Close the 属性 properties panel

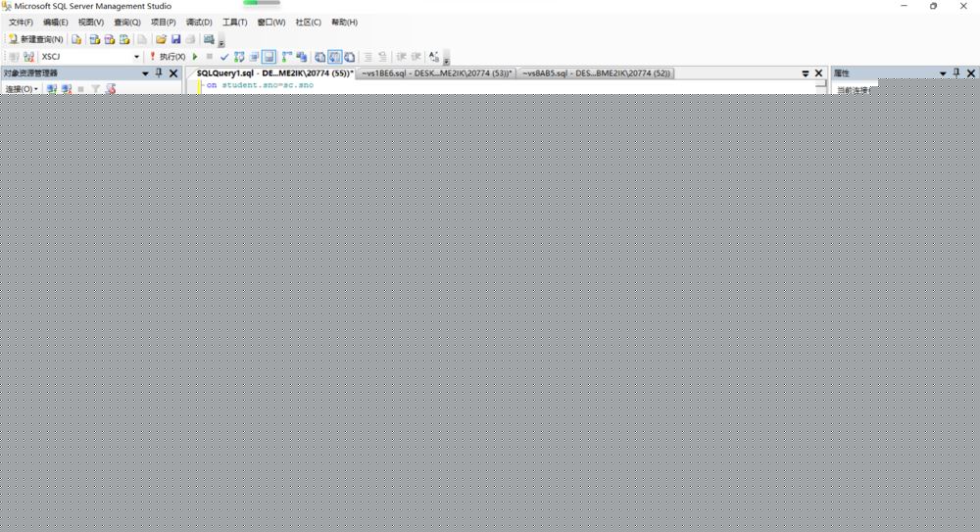click(x=971, y=73)
